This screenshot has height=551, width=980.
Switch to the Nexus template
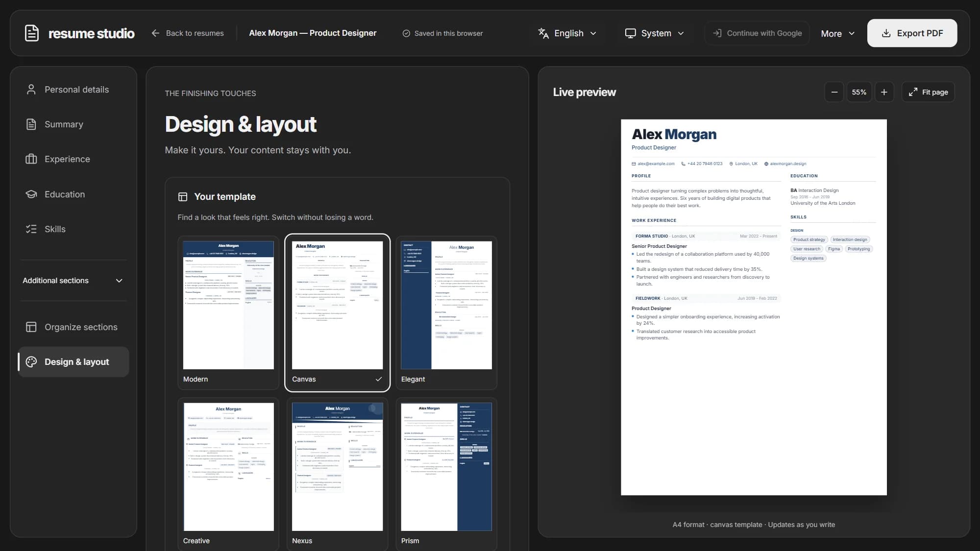coord(338,474)
